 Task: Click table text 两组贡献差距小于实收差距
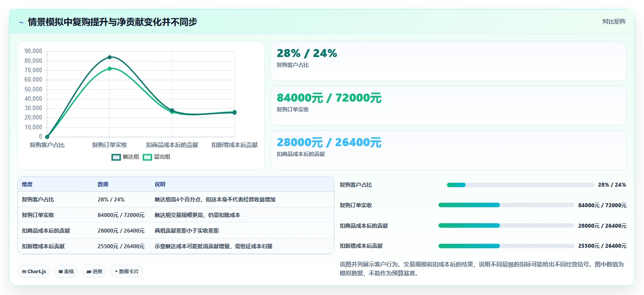click(187, 231)
